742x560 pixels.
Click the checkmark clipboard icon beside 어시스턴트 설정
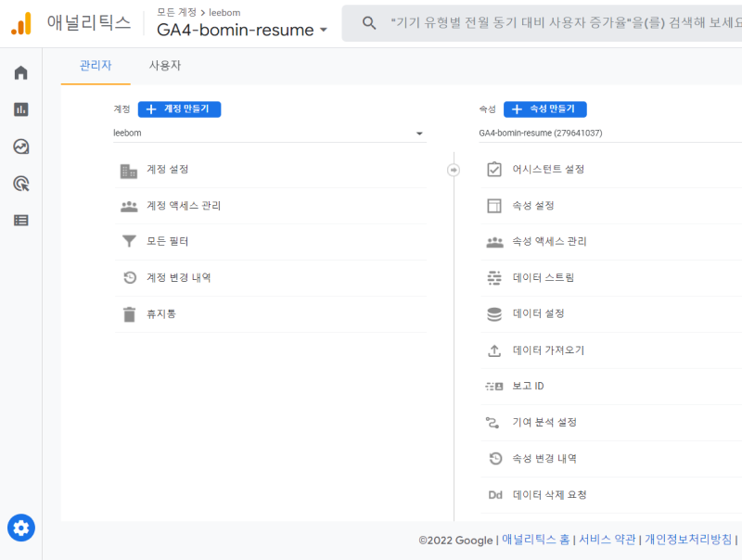pos(494,170)
